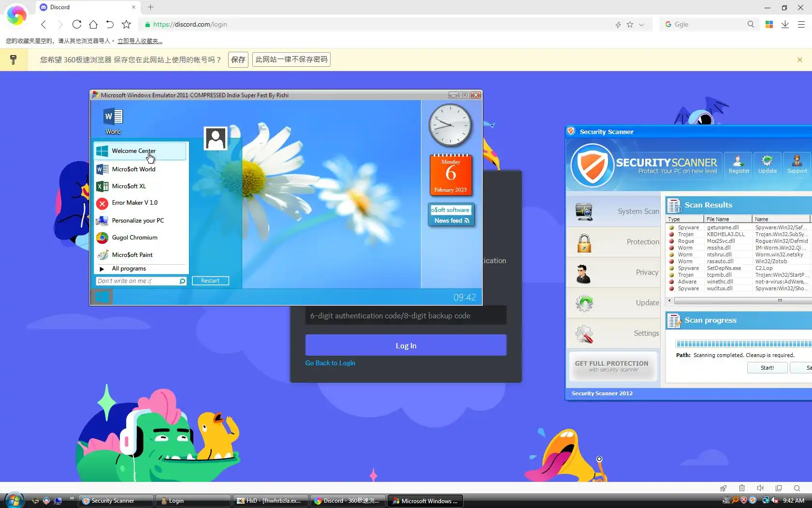
Task: Click the user account picture in emulator
Action: pos(216,138)
